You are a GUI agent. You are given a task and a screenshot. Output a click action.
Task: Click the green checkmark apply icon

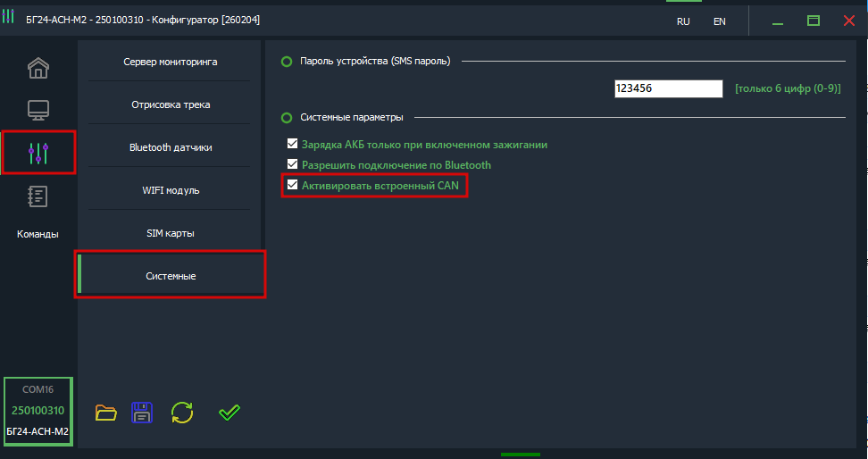coord(230,412)
